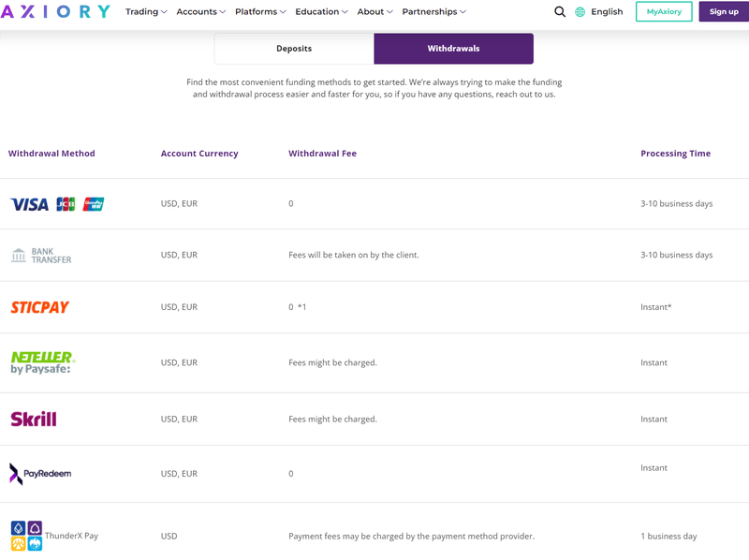Click the Skrill logo
The width and height of the screenshot is (749, 560).
click(x=34, y=419)
